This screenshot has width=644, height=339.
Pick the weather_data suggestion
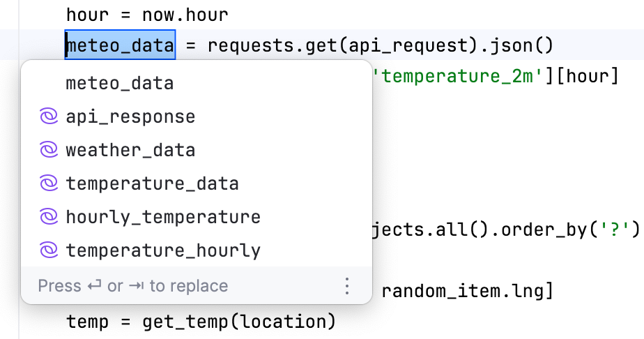coord(197,151)
